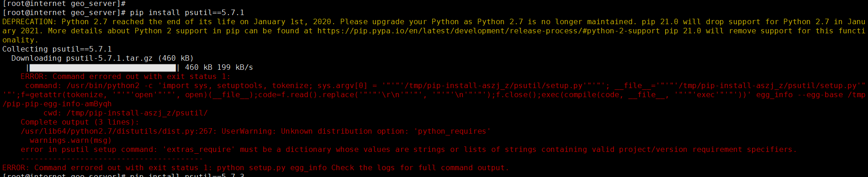Click the command 'pip install psutil==5.7.1'
The height and width of the screenshot is (177, 868).
pos(187,12)
